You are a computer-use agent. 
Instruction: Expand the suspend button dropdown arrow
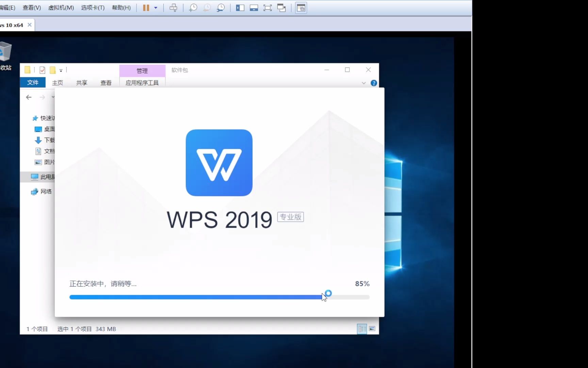[156, 7]
